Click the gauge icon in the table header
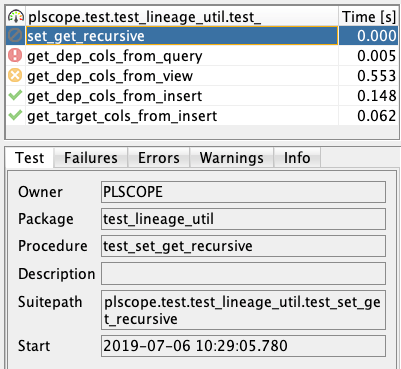 16,16
